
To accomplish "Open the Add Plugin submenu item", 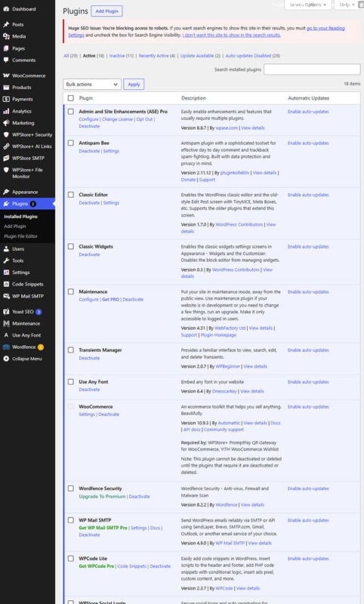I will (15, 226).
